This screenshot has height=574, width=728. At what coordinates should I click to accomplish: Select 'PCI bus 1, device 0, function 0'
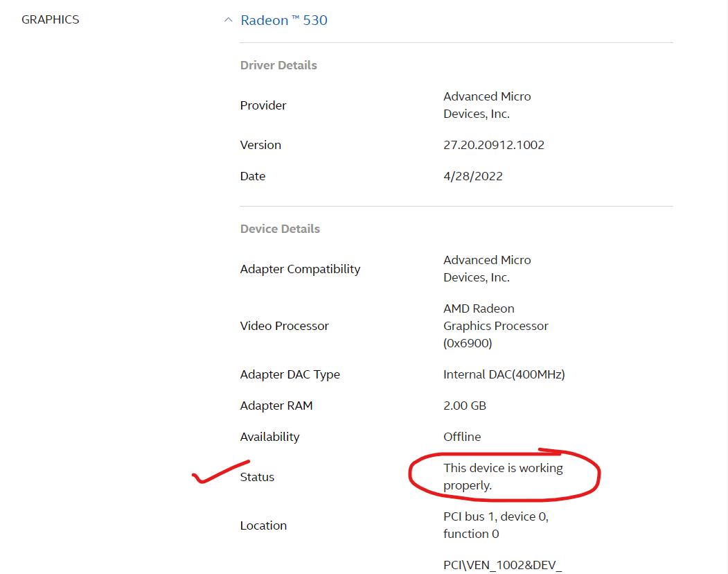pos(496,525)
